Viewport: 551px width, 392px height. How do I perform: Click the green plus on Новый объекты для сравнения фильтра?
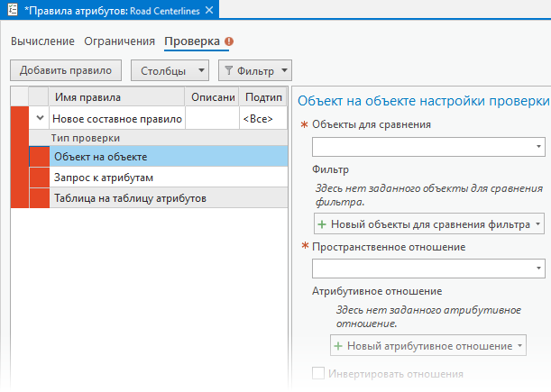(322, 224)
